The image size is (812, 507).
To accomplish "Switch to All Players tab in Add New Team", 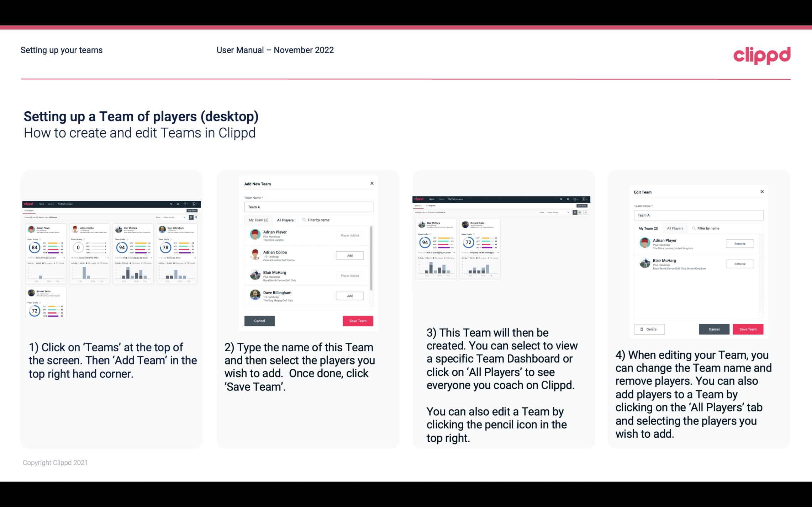I will pyautogui.click(x=285, y=220).
